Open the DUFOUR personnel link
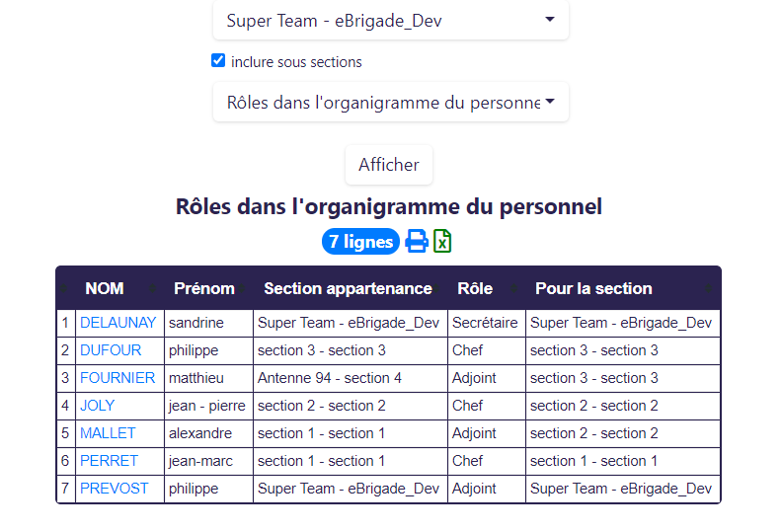The width and height of the screenshot is (782, 532). click(x=111, y=350)
